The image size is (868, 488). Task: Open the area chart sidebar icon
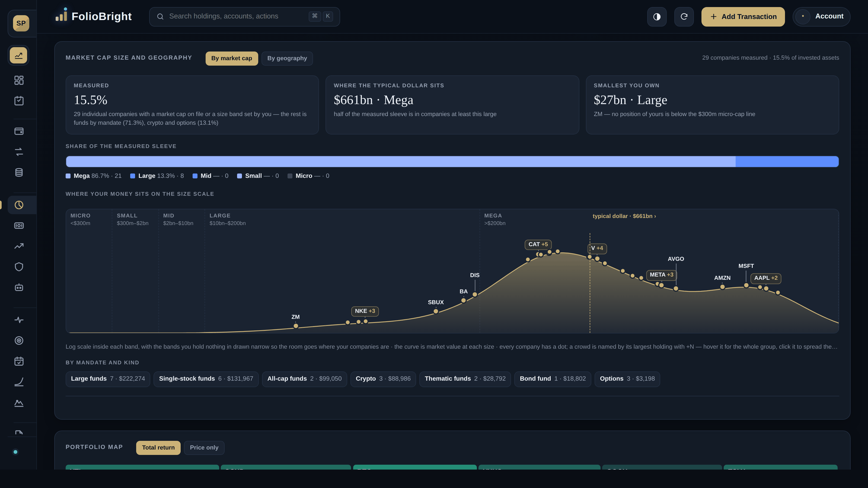(x=19, y=403)
